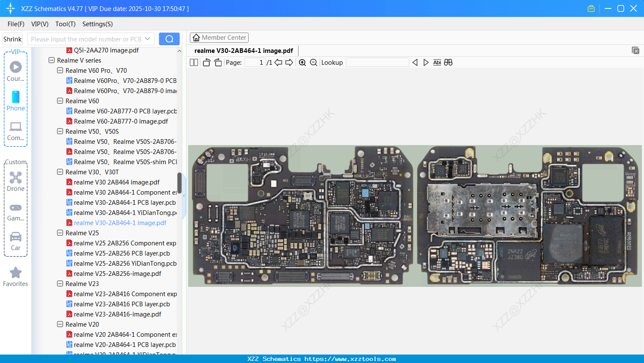Zoom out of the PDF page
The image size is (644, 363).
(313, 63)
